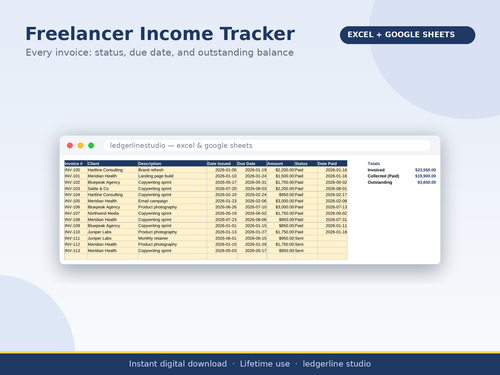Click the 'Email campaign' description cell
This screenshot has height=375, width=500.
(x=172, y=201)
